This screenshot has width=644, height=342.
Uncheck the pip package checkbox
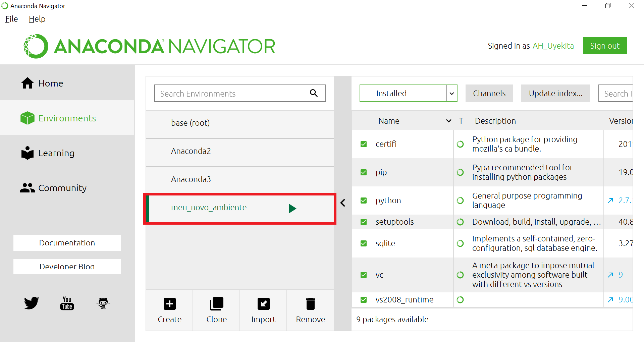(x=364, y=172)
